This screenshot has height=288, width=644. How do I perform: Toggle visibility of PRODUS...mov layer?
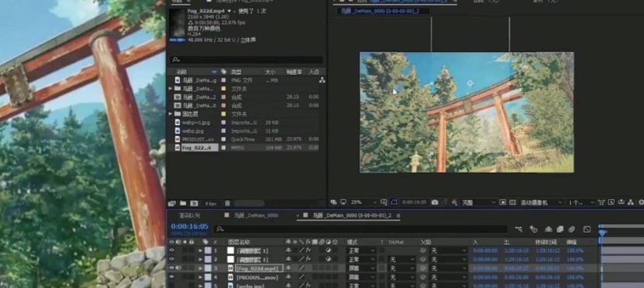171,277
